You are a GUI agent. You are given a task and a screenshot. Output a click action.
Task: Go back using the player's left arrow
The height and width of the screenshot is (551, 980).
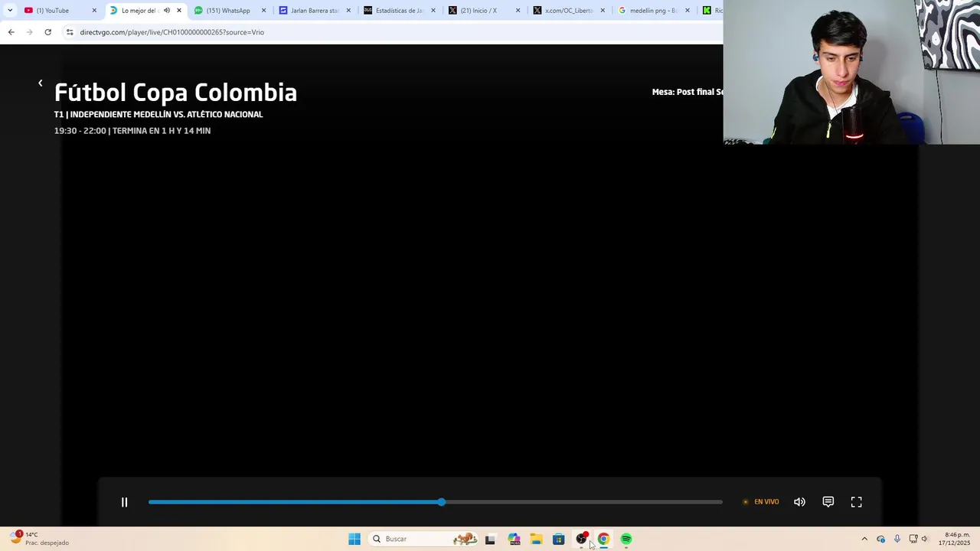click(41, 83)
